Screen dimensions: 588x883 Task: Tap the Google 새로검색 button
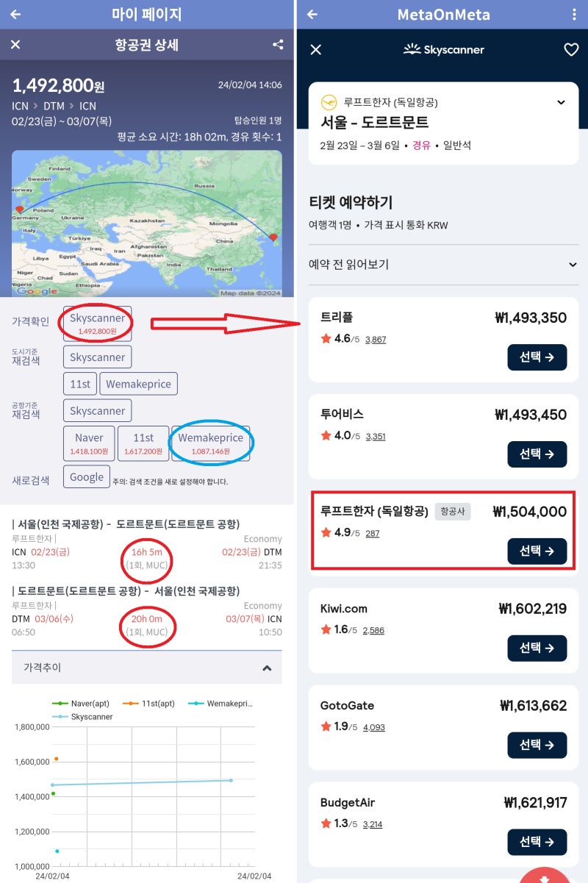[87, 476]
